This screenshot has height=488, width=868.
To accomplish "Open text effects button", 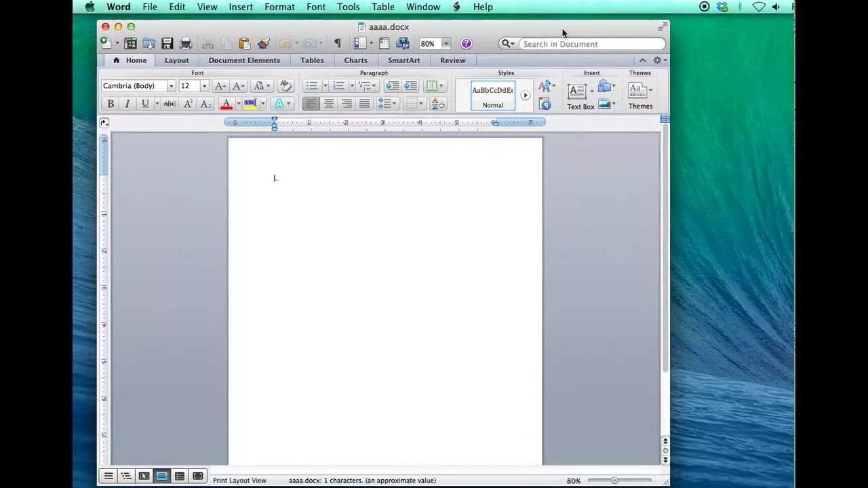I will pos(281,104).
